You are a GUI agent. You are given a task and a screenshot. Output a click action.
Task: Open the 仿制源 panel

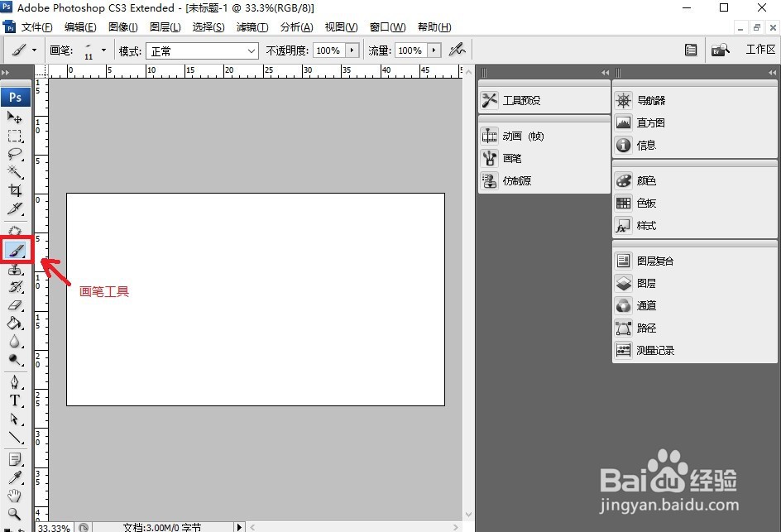544,180
